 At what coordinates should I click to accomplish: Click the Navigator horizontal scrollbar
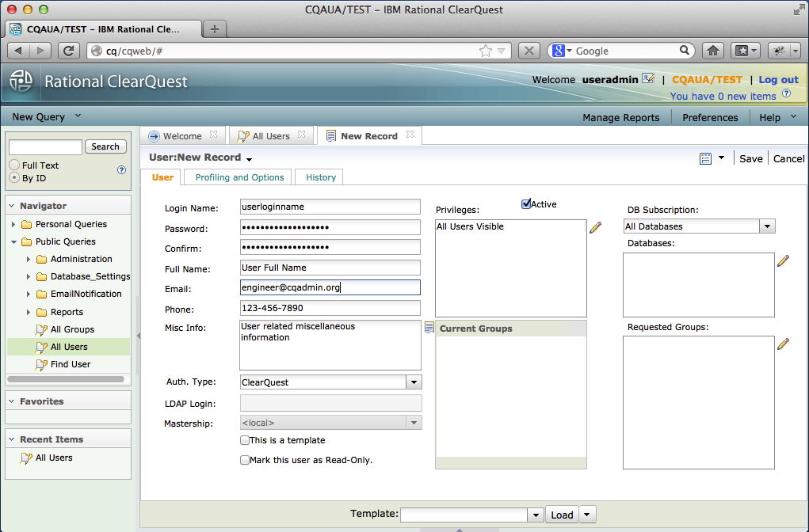pos(66,379)
